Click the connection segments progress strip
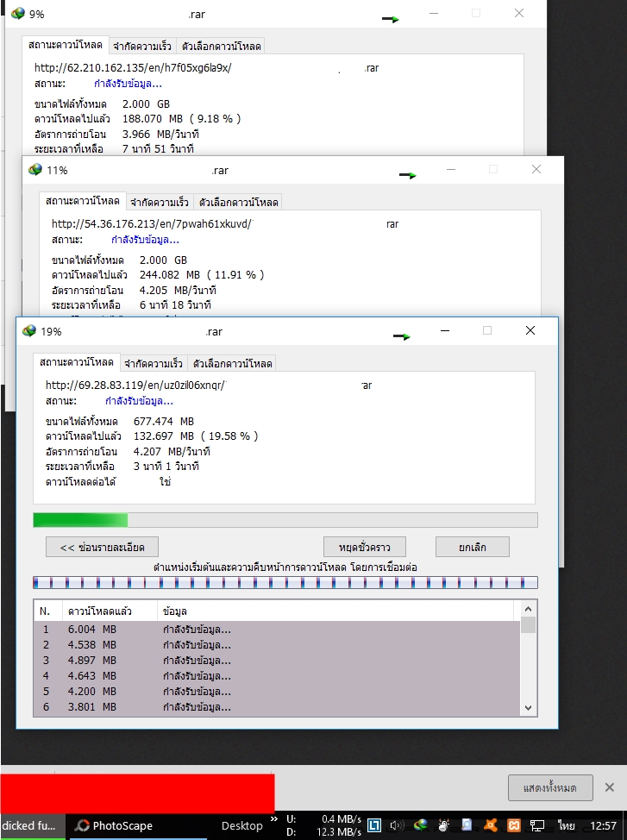Image resolution: width=627 pixels, height=840 pixels. click(x=285, y=582)
